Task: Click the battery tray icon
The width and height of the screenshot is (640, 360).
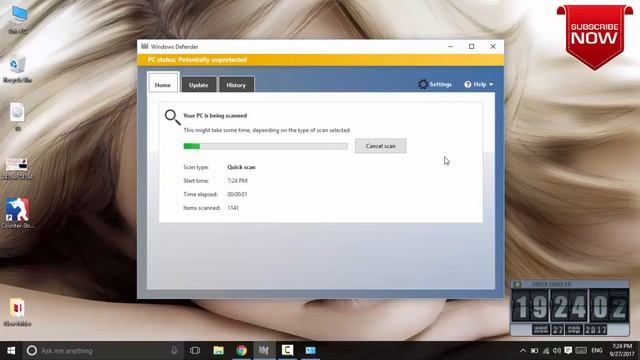Action: (534, 350)
